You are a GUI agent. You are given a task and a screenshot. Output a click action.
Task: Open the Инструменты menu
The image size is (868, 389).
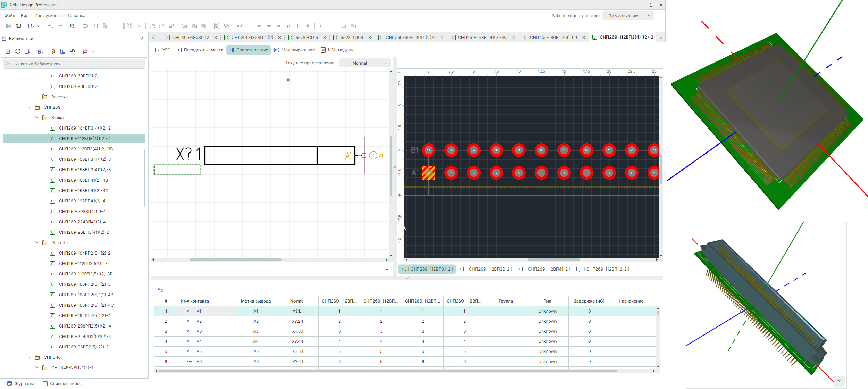[x=48, y=16]
